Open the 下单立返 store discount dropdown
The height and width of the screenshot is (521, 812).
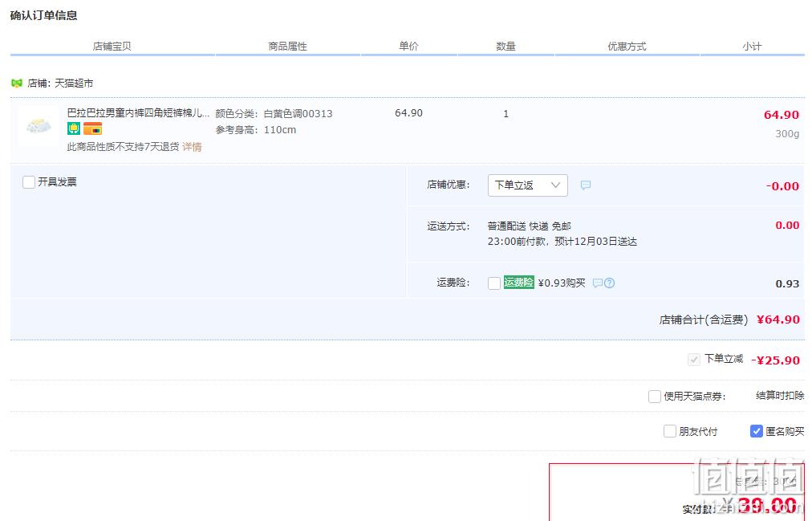click(x=528, y=185)
